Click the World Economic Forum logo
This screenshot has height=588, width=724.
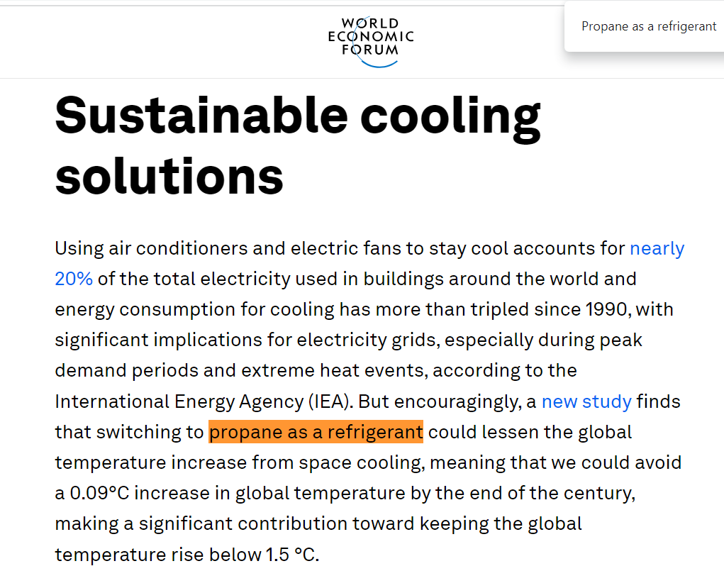pos(371,42)
